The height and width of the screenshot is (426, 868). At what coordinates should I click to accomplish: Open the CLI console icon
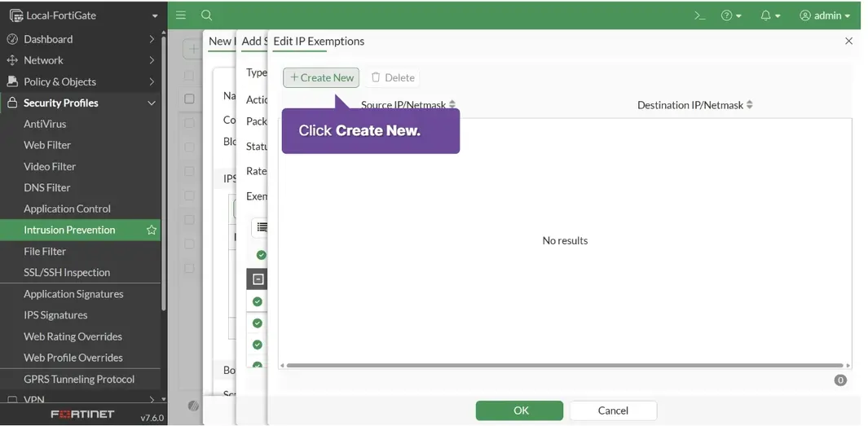[x=700, y=15]
